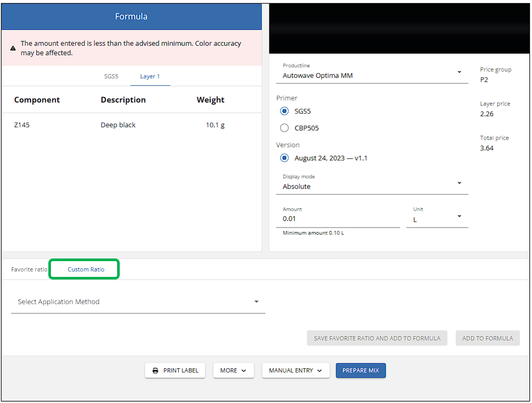Image resolution: width=532 pixels, height=403 pixels.
Task: Click the 10.1 g weight value
Action: (215, 125)
